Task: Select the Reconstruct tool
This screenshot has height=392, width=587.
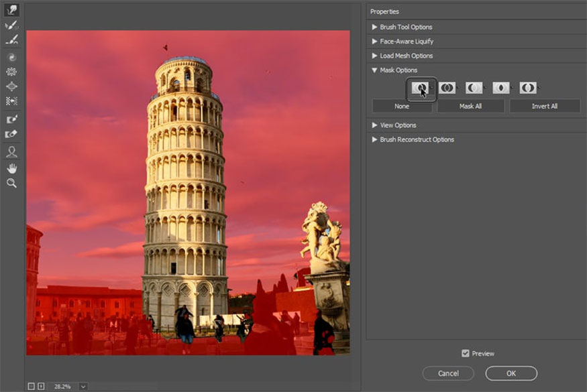Action: coord(11,25)
